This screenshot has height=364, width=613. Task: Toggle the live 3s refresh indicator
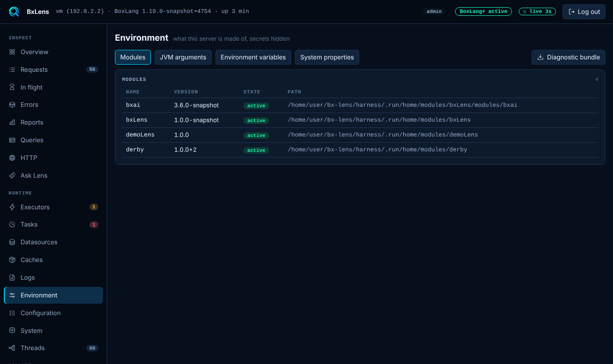tap(537, 11)
